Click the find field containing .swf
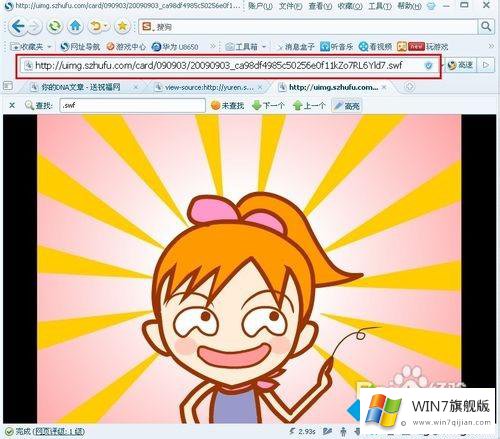The height and width of the screenshot is (439, 500). [132, 106]
